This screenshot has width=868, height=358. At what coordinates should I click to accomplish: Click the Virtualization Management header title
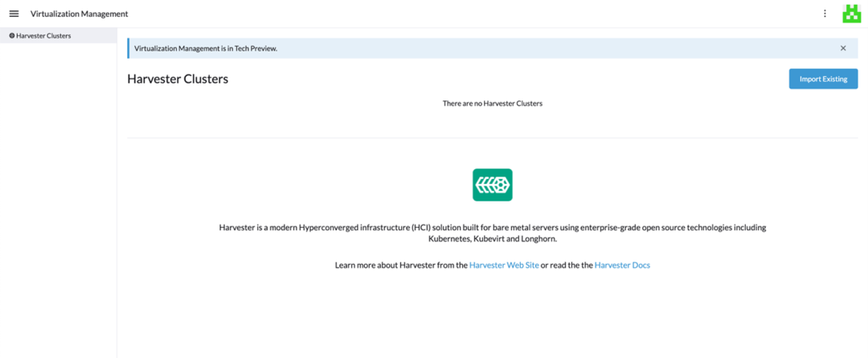[x=79, y=14]
